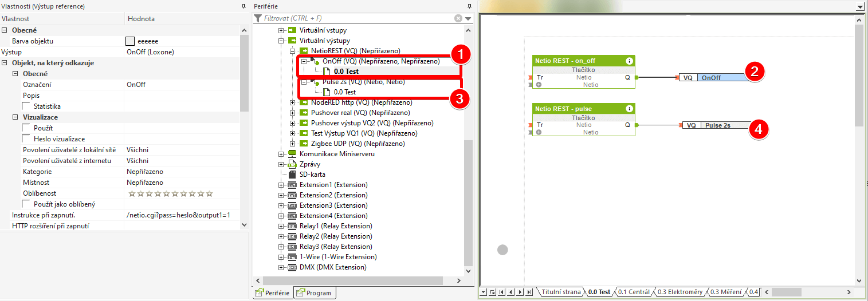Click the page icon of 0.0 Test under OnOff
Viewport: 868px width, 301px height.
pyautogui.click(x=327, y=72)
